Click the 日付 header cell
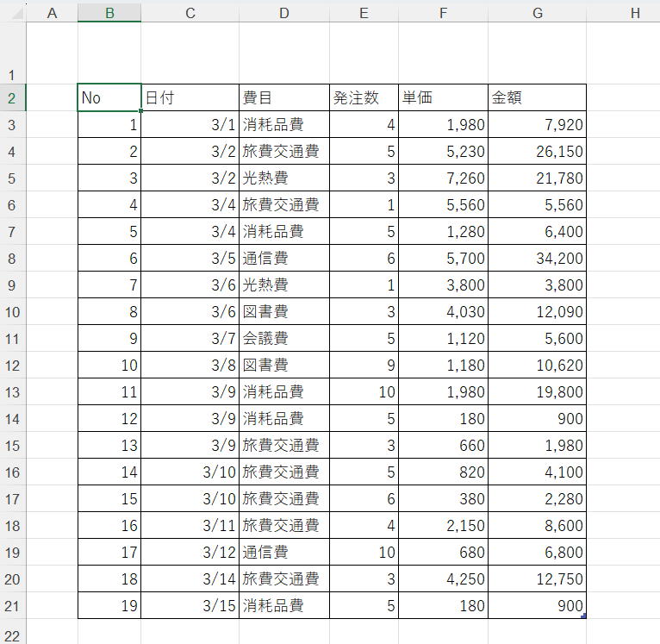The width and height of the screenshot is (660, 644). pos(190,97)
